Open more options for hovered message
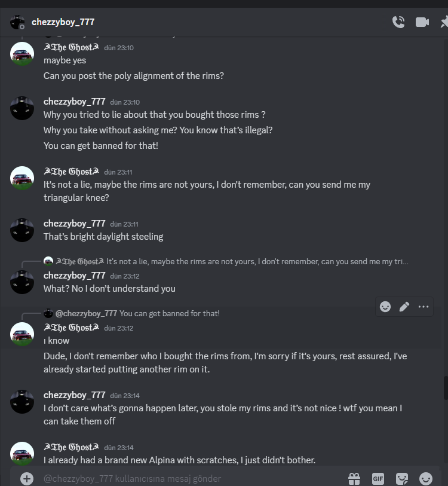This screenshot has width=448, height=486. point(424,307)
